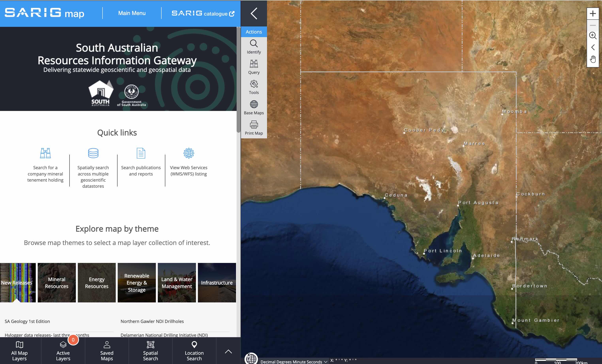Collapse the left side panel

coord(254,13)
